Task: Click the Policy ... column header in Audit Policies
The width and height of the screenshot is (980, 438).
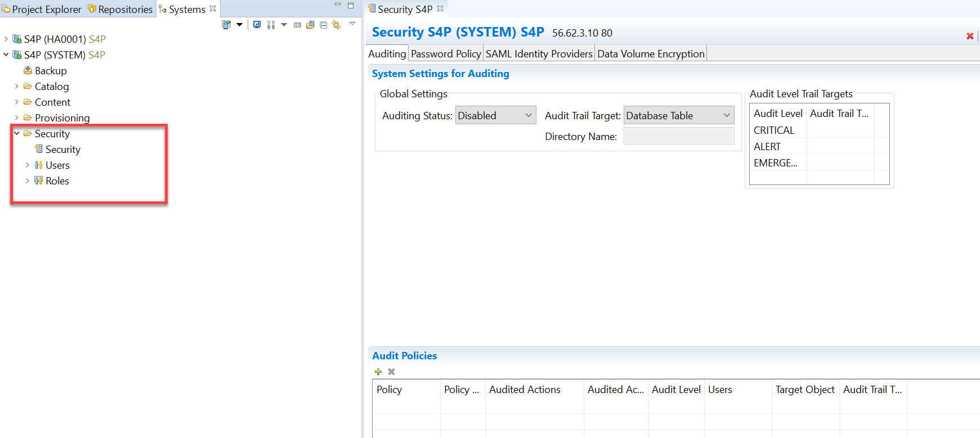Action: point(463,389)
